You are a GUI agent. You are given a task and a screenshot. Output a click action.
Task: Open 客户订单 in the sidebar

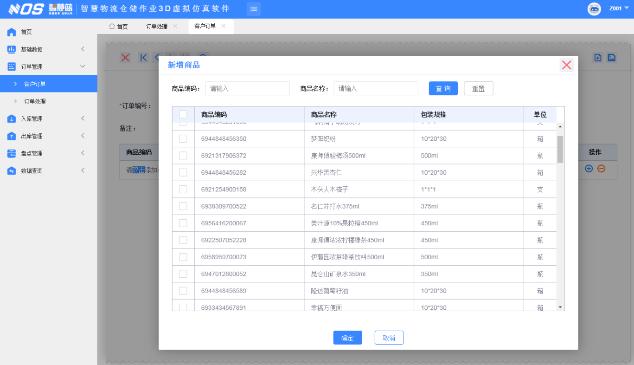point(49,84)
